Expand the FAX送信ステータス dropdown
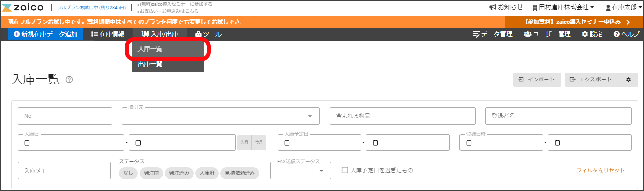The image size is (644, 191). [x=301, y=171]
